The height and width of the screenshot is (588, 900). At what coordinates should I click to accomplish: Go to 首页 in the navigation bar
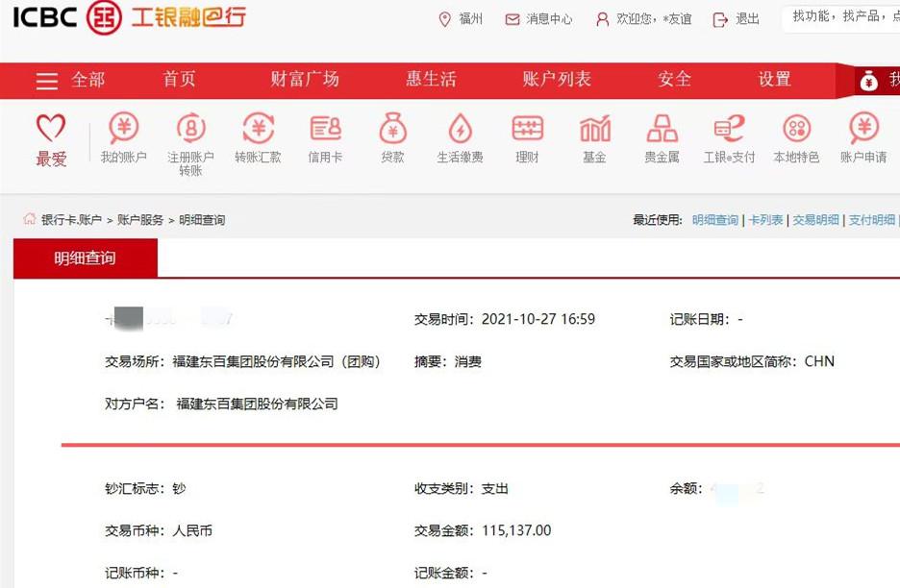click(179, 79)
